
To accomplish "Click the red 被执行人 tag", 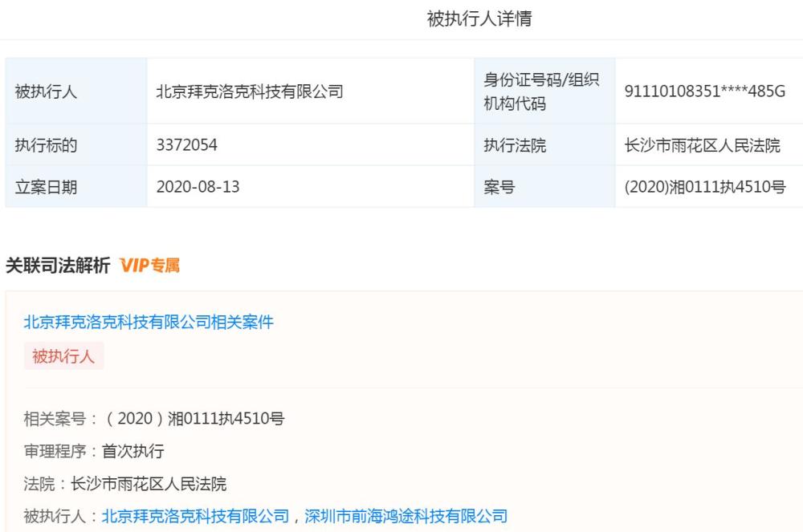I will pyautogui.click(x=63, y=356).
